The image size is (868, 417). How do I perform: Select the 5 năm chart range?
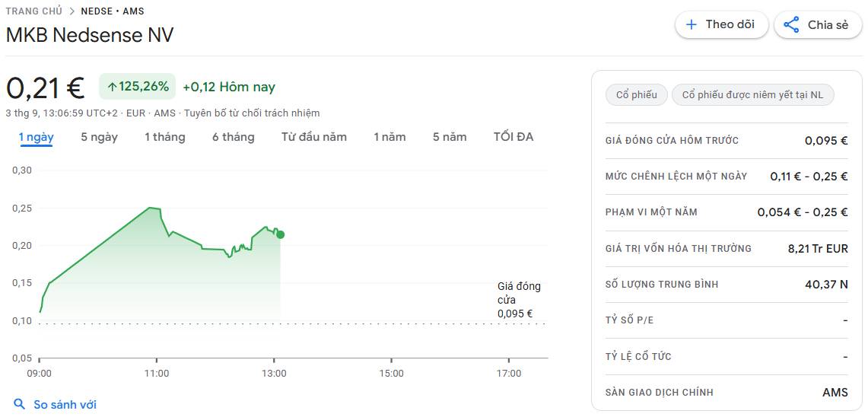point(450,137)
